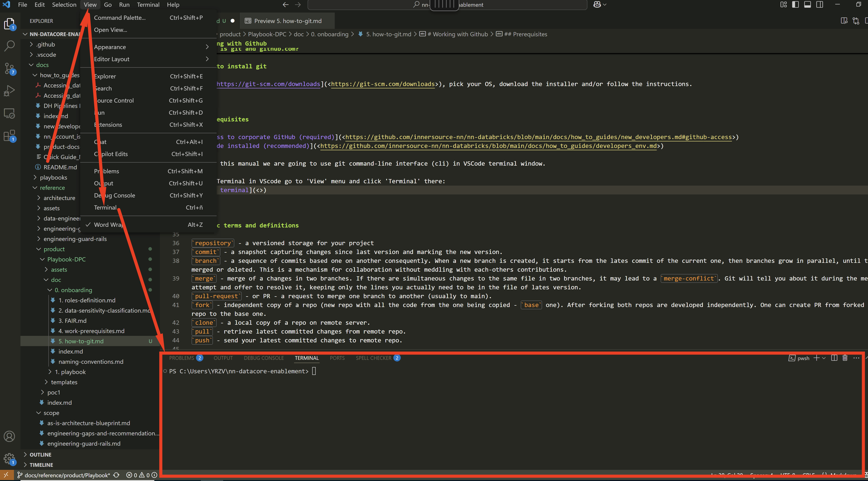Screen dimensions: 868x481
Task: Open the File menu
Action: (x=23, y=5)
